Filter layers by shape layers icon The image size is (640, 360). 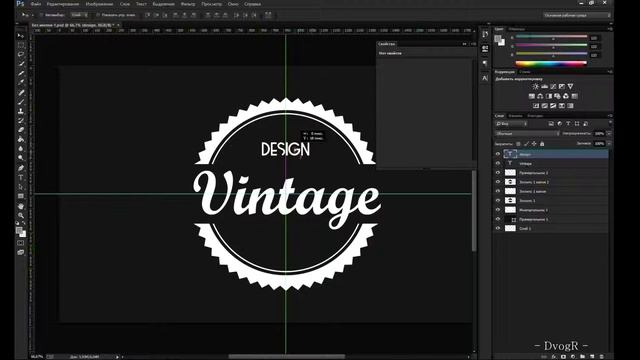577,124
